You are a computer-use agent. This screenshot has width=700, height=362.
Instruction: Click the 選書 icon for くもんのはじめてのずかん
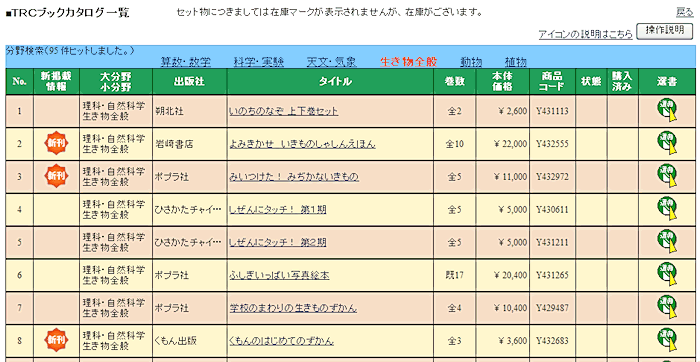pyautogui.click(x=667, y=341)
